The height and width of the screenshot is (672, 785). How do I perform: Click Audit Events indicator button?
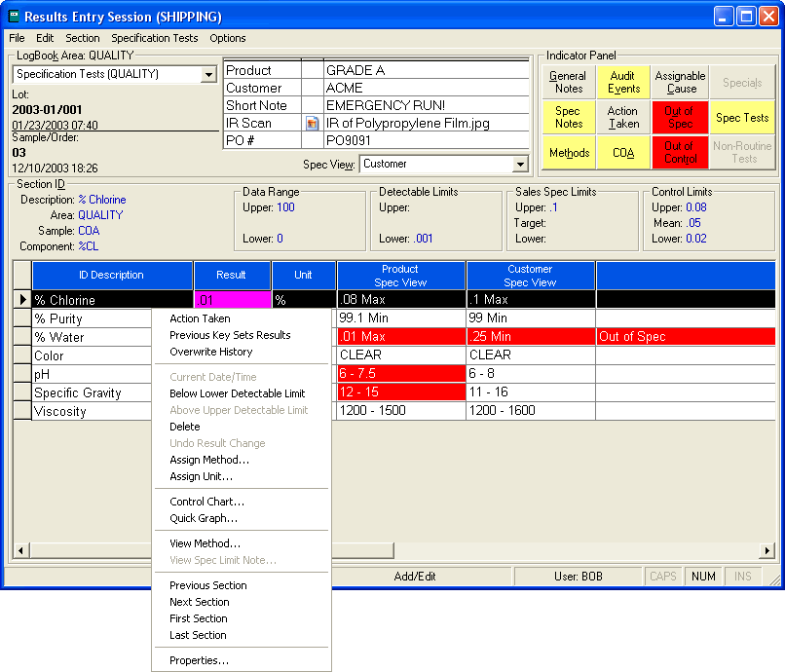[x=623, y=82]
